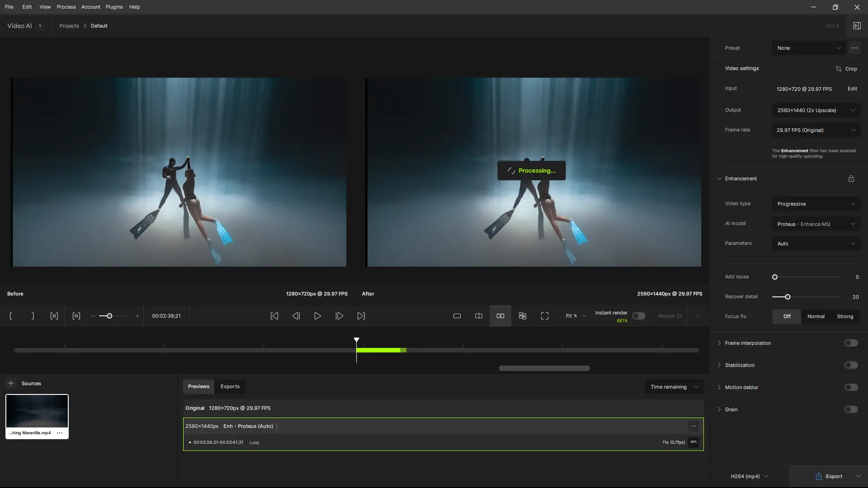Click the play button in playback controls

pyautogui.click(x=317, y=316)
